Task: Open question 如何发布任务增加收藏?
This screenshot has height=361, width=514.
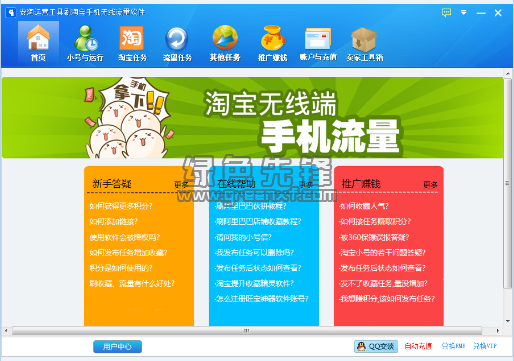Action: tap(128, 252)
